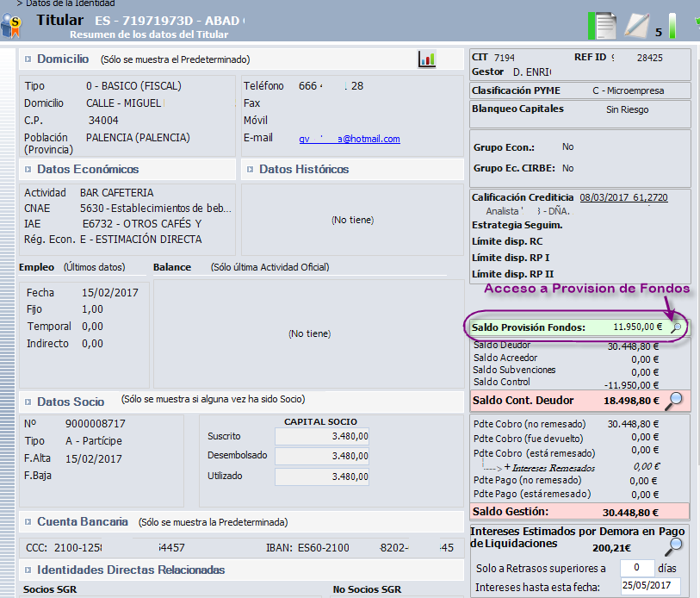Select Pdte Cobro (no remesado) row

pyautogui.click(x=566, y=424)
